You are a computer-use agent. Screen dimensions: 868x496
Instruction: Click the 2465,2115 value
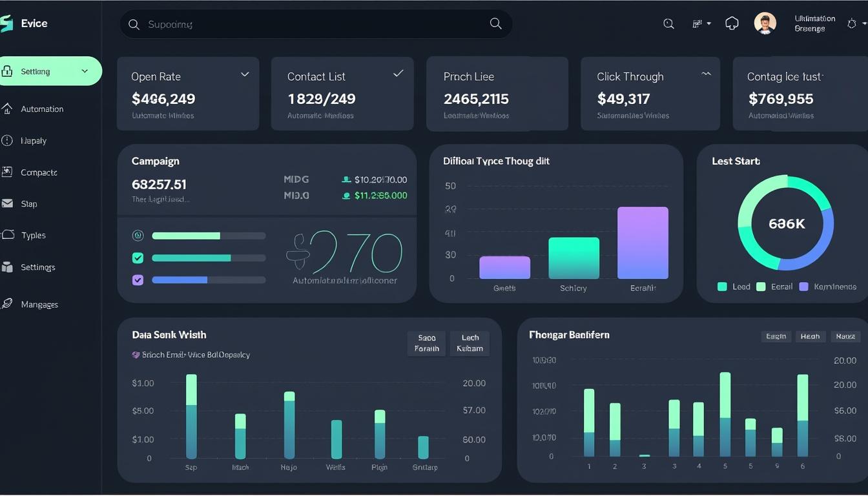coord(476,99)
